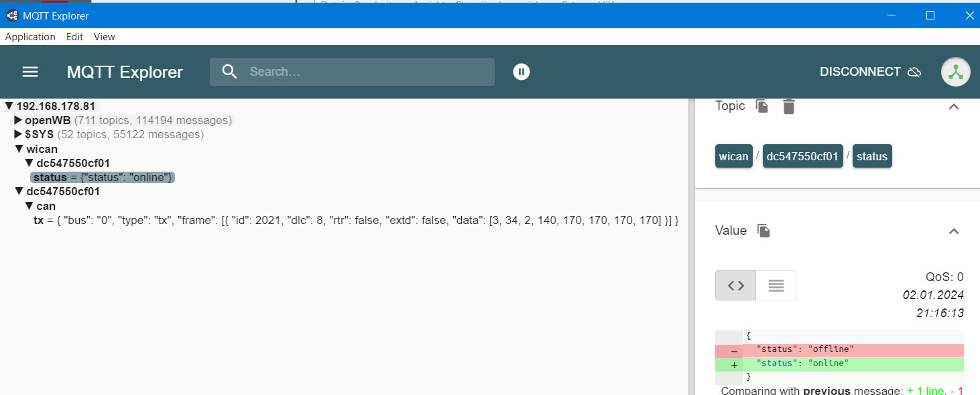
Task: Copy the value to clipboard
Action: 763,231
